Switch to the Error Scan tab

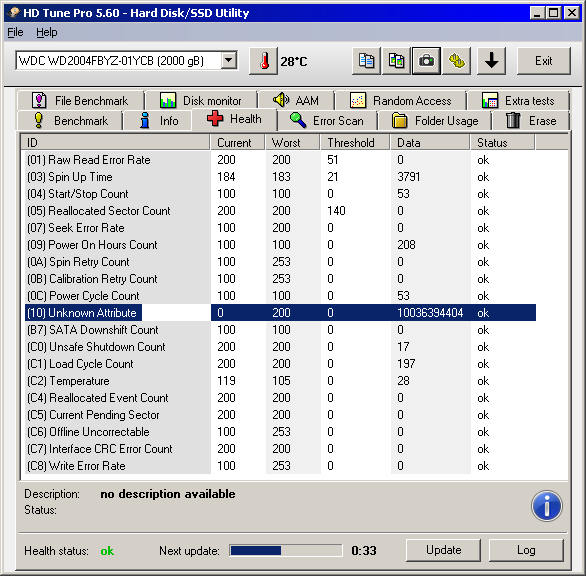pos(327,121)
